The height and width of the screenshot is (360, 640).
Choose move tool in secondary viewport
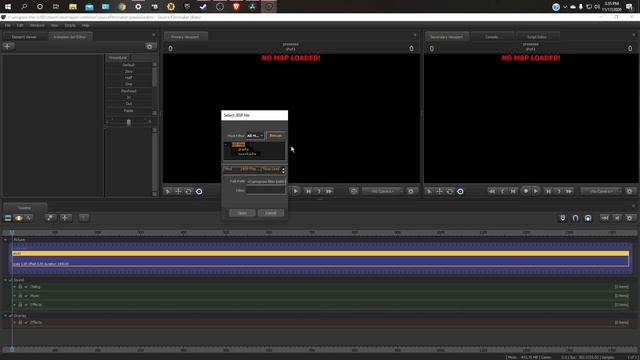440,191
